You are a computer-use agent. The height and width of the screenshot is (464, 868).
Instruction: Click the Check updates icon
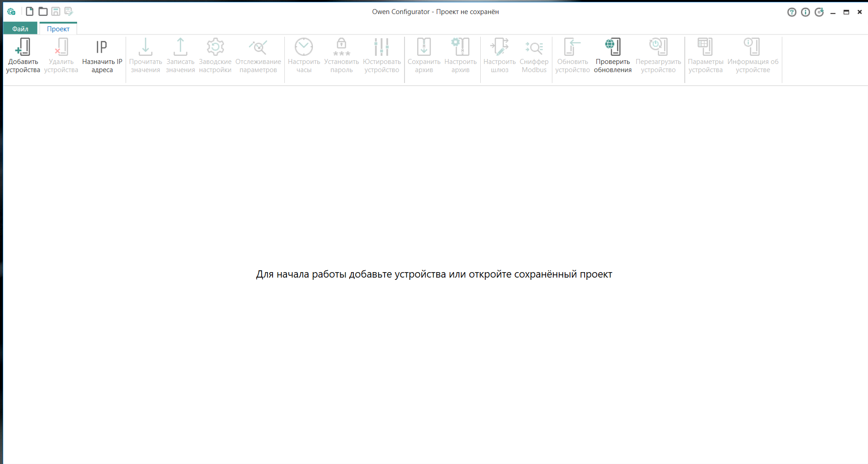pos(613,47)
